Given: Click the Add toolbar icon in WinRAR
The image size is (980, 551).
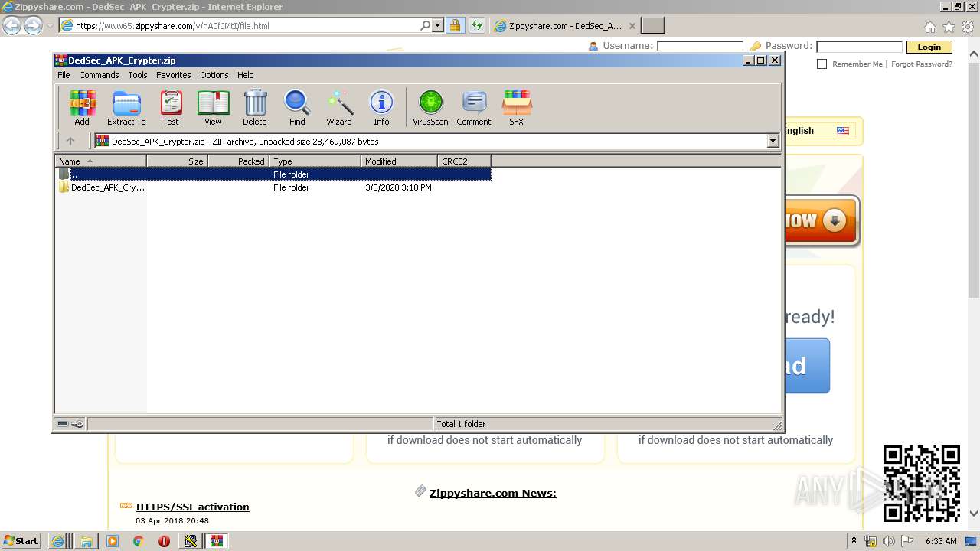Looking at the screenshot, I should click(82, 108).
